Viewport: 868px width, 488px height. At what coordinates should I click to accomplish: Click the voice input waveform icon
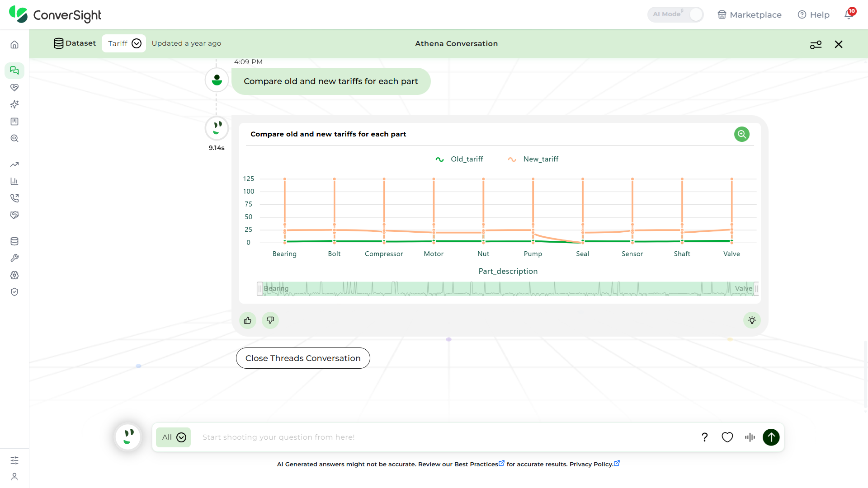pyautogui.click(x=750, y=437)
